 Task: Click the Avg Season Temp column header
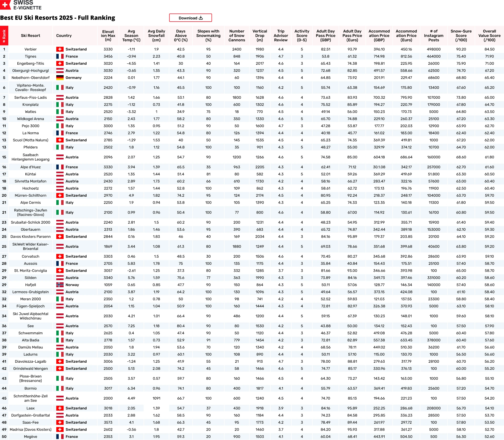pyautogui.click(x=131, y=35)
